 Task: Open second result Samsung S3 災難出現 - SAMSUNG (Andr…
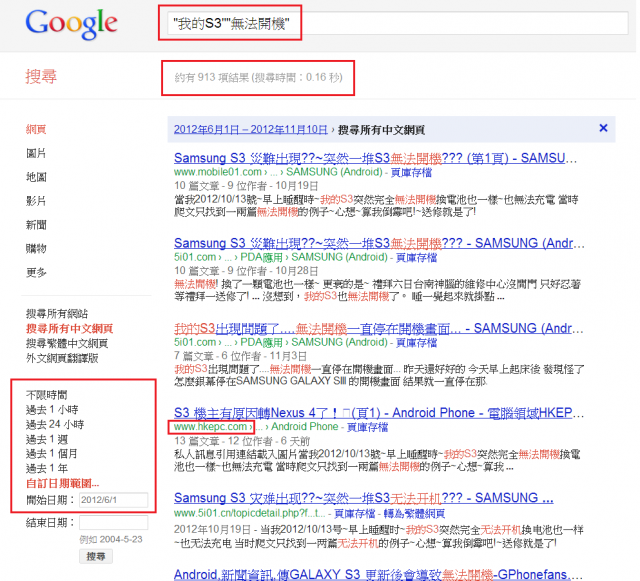(379, 243)
